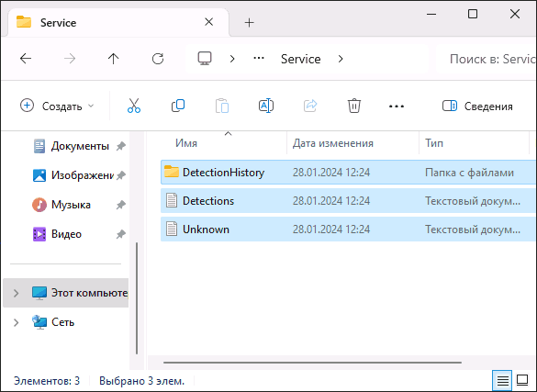Go up one folder level
537x392 pixels.
click(113, 59)
